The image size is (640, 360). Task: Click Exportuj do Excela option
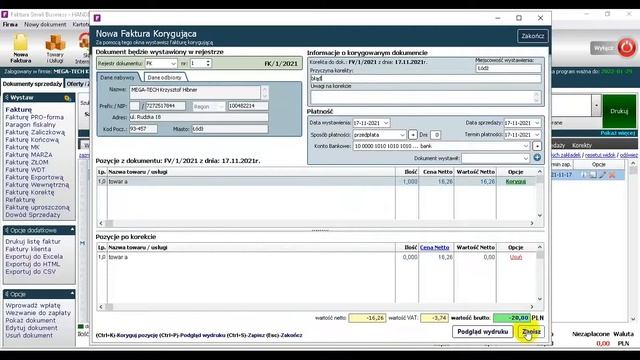coord(34,256)
